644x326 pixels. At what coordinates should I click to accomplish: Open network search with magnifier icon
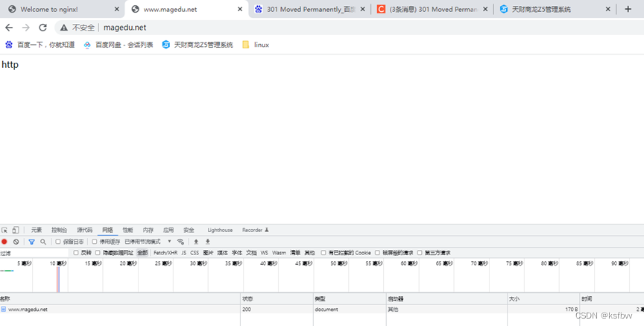click(43, 242)
